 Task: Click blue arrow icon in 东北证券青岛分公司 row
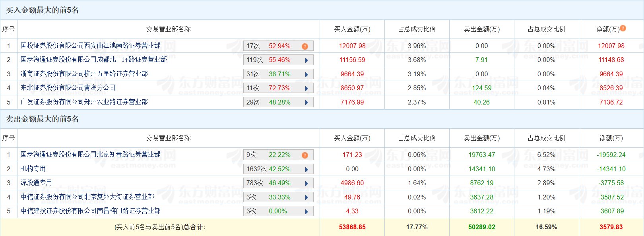click(x=306, y=89)
